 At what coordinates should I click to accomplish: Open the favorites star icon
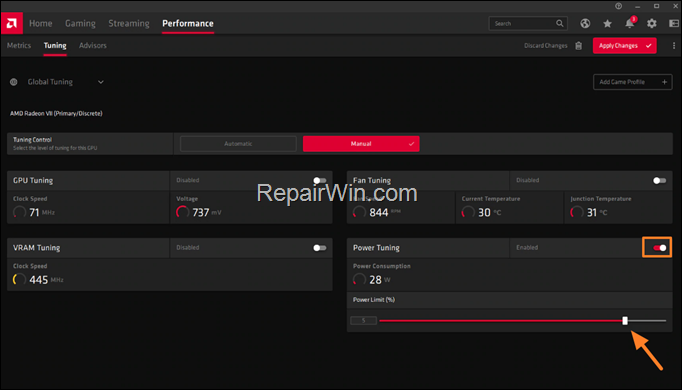(x=607, y=23)
